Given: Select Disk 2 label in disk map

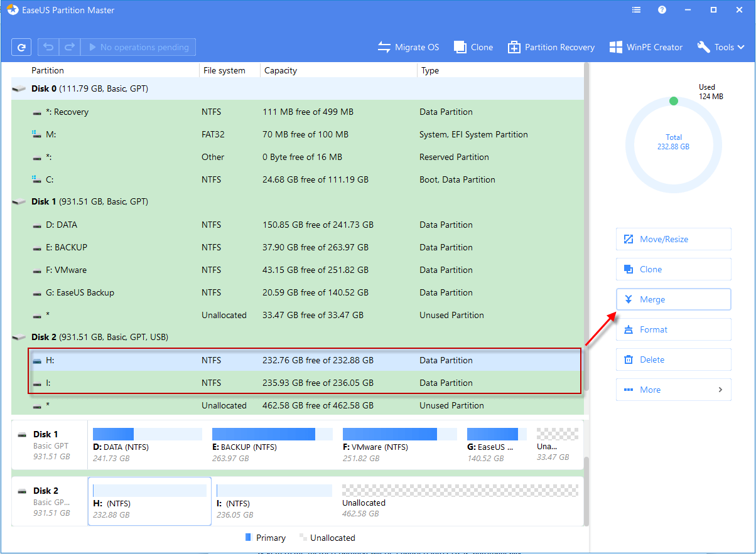Looking at the screenshot, I should point(49,501).
